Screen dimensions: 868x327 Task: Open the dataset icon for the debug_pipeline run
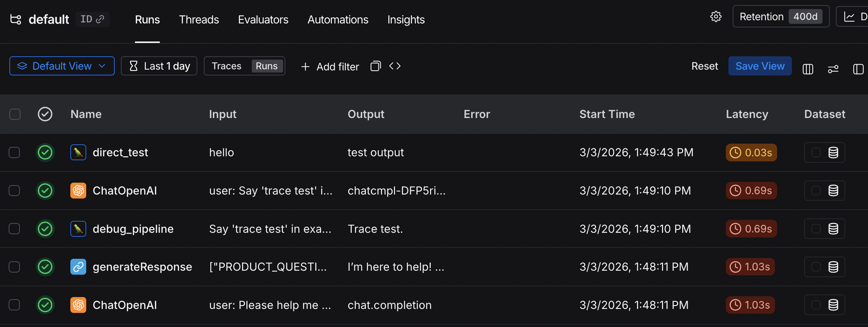point(833,228)
